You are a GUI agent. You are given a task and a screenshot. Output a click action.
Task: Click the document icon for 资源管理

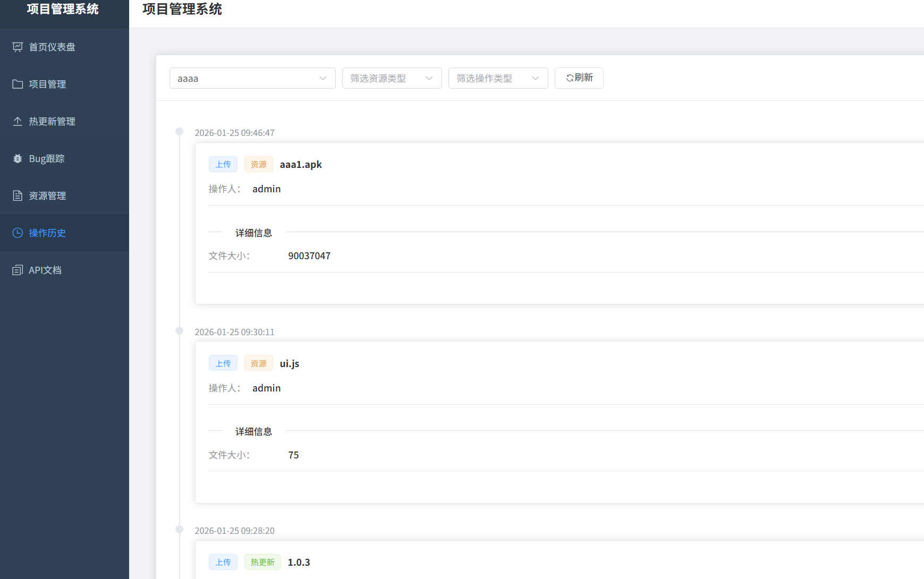(x=18, y=195)
